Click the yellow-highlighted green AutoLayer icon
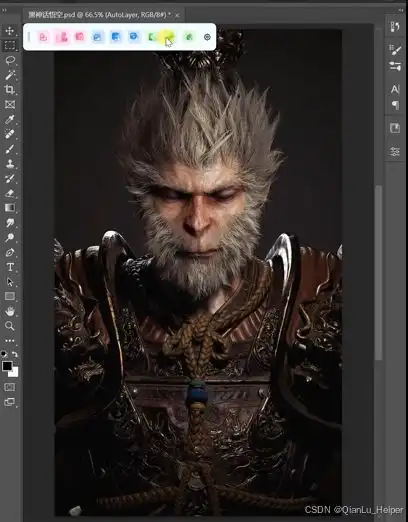The image size is (408, 522). (168, 37)
